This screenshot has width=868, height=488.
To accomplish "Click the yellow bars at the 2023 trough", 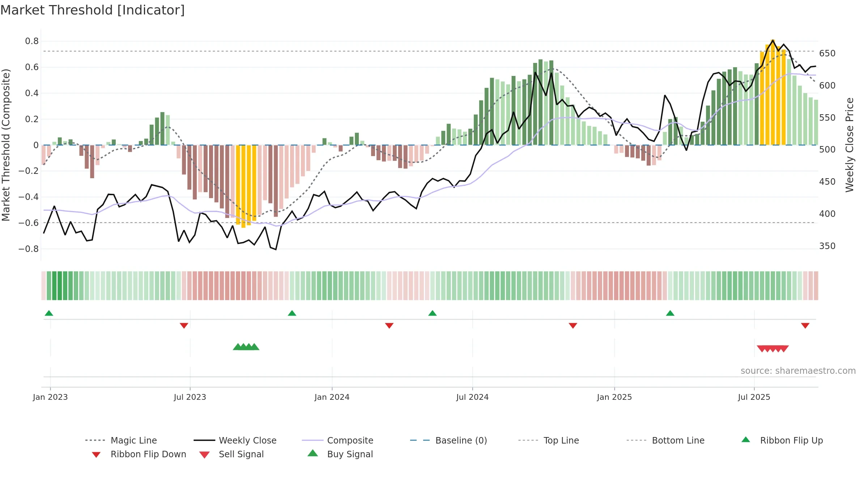I will tap(246, 186).
